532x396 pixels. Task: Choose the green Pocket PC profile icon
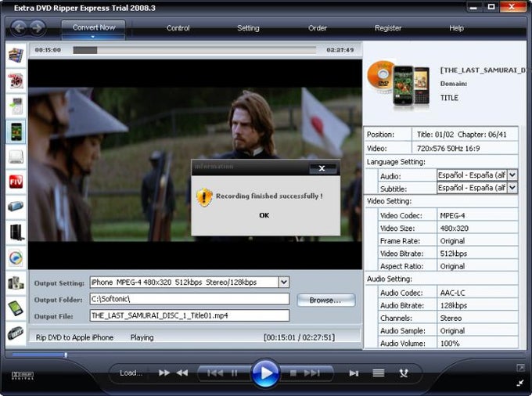(16, 308)
